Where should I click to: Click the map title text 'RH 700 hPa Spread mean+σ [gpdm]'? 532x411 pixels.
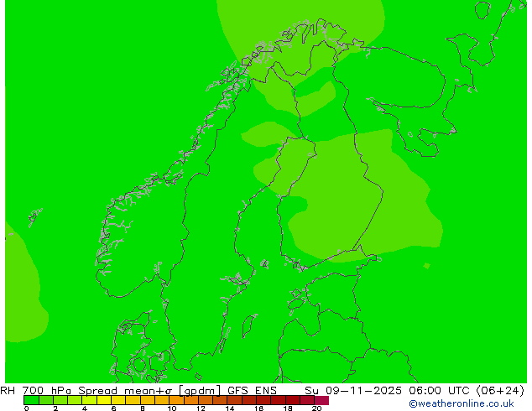(x=111, y=390)
